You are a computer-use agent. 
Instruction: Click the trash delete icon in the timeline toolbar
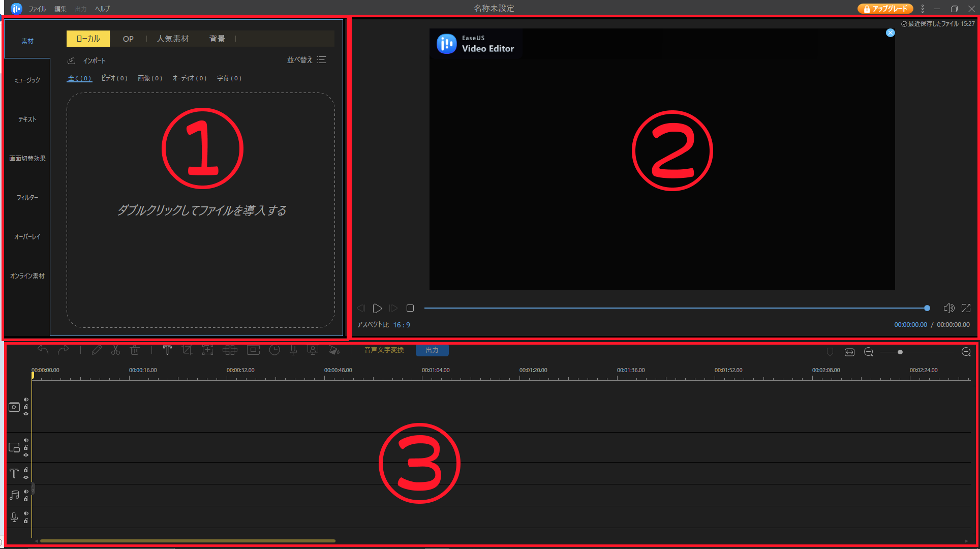135,350
